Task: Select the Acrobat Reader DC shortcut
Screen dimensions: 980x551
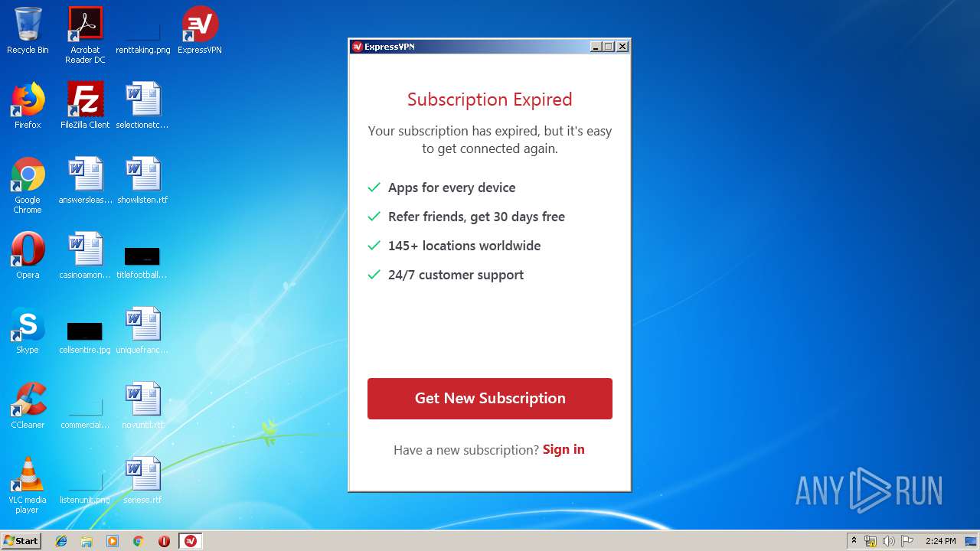Action: [85, 35]
